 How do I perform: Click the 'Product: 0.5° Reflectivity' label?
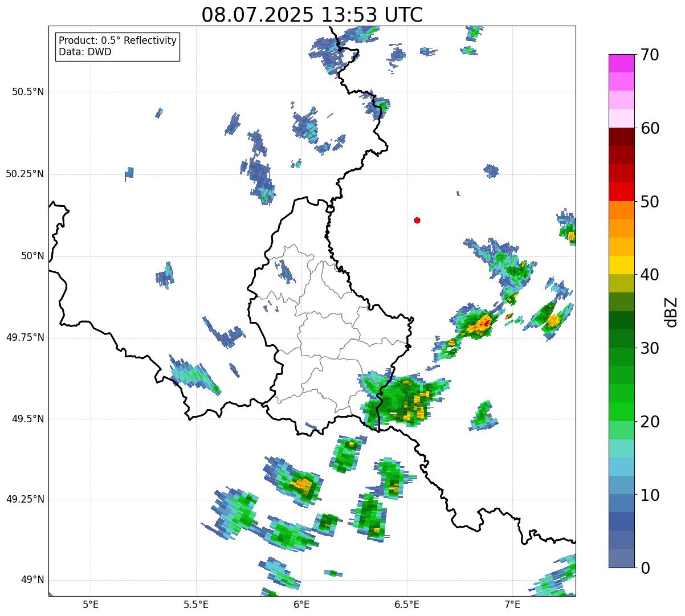point(118,40)
